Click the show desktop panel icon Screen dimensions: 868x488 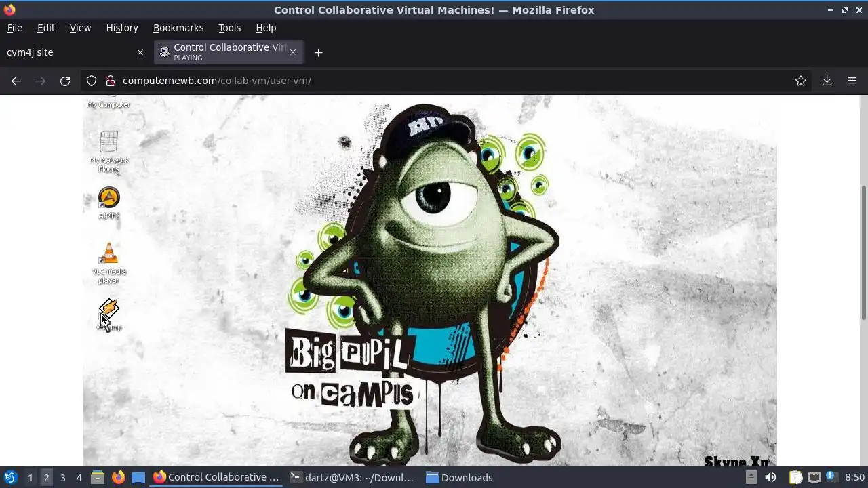138,477
